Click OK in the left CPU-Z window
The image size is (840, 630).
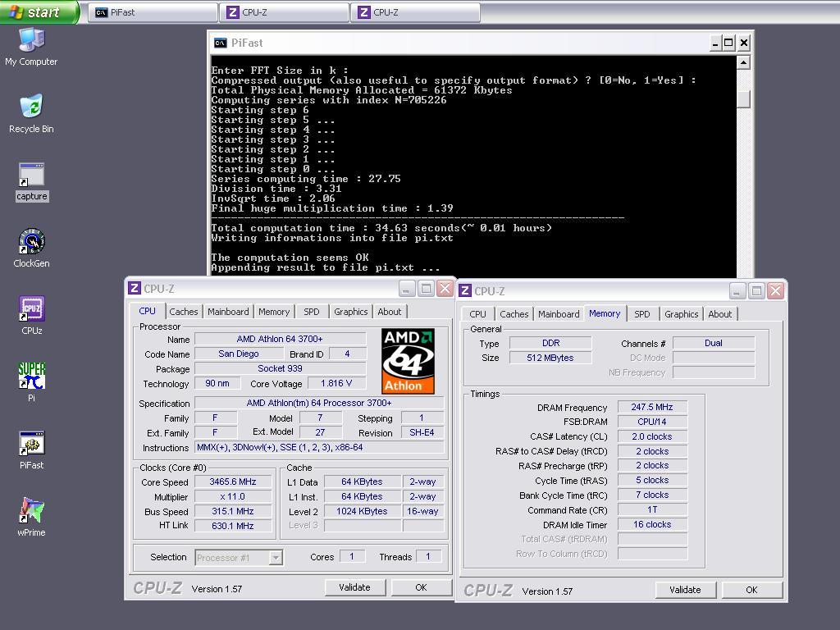click(421, 587)
